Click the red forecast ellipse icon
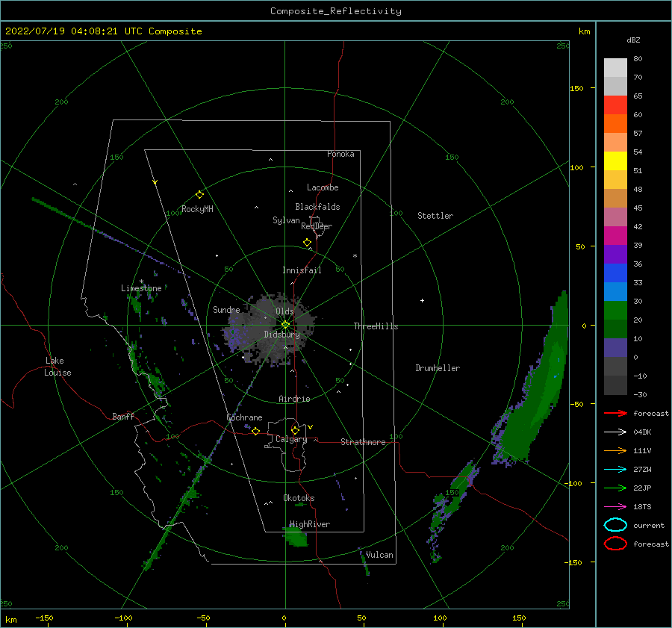 point(615,544)
